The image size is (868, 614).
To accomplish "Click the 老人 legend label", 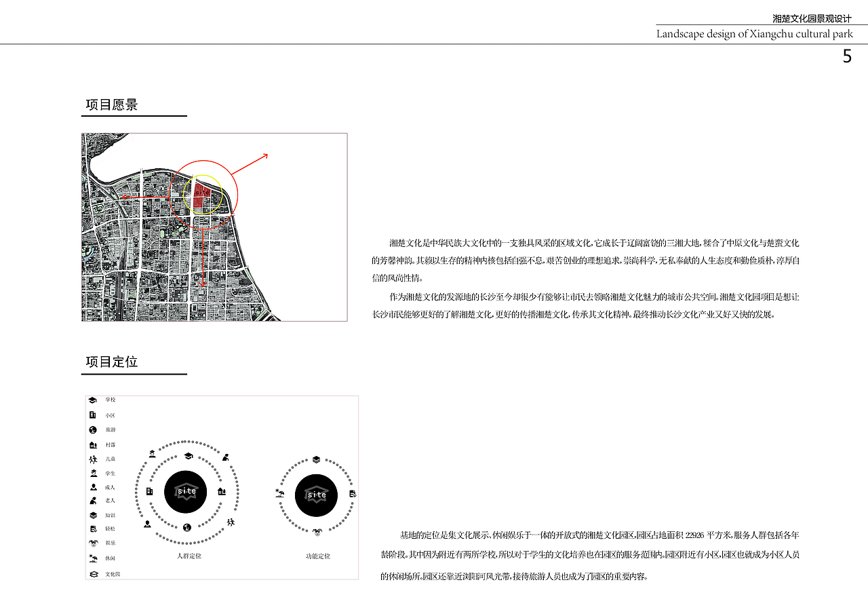I will [x=111, y=501].
